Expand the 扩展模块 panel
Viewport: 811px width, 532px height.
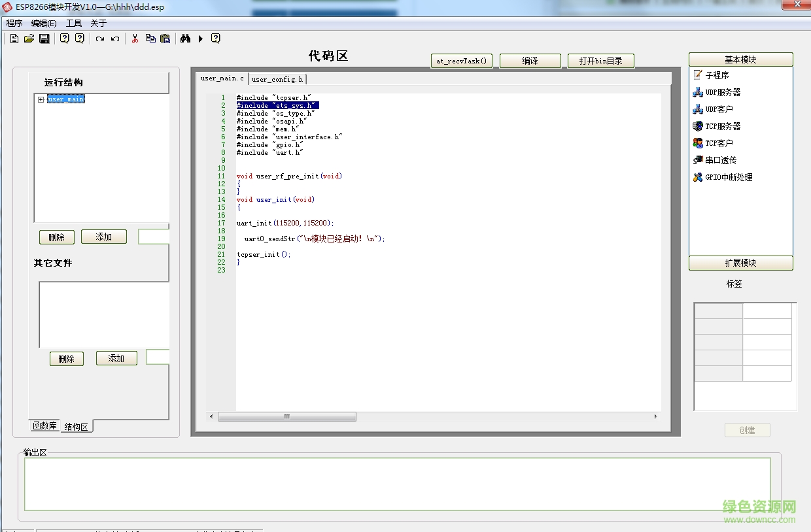click(x=740, y=264)
